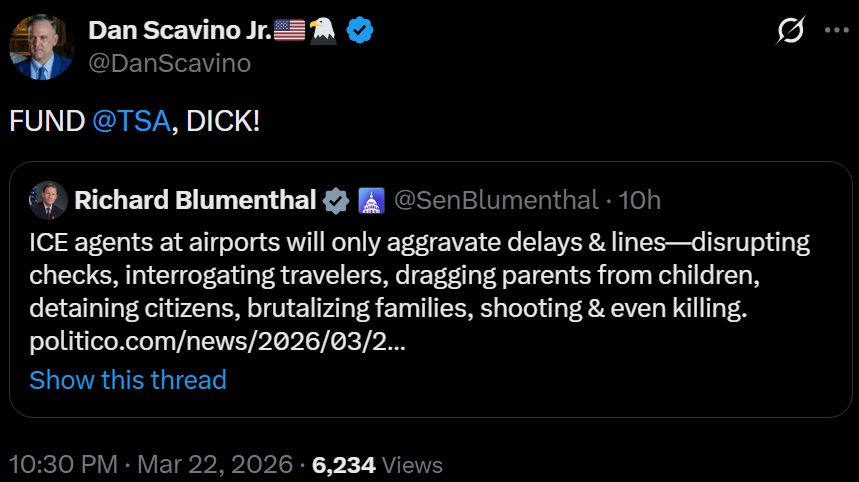Click the gray verified badge beside Blumenthal
859x482 pixels.
coord(335,201)
